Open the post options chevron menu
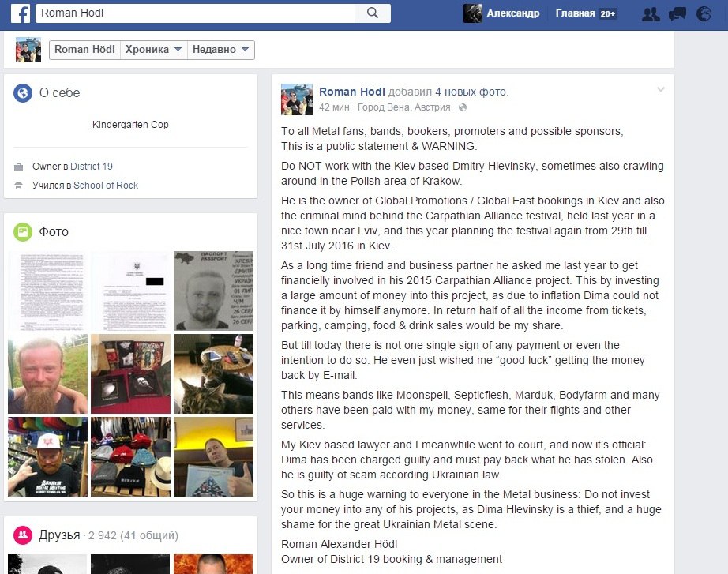Image resolution: width=728 pixels, height=574 pixels. 661,90
